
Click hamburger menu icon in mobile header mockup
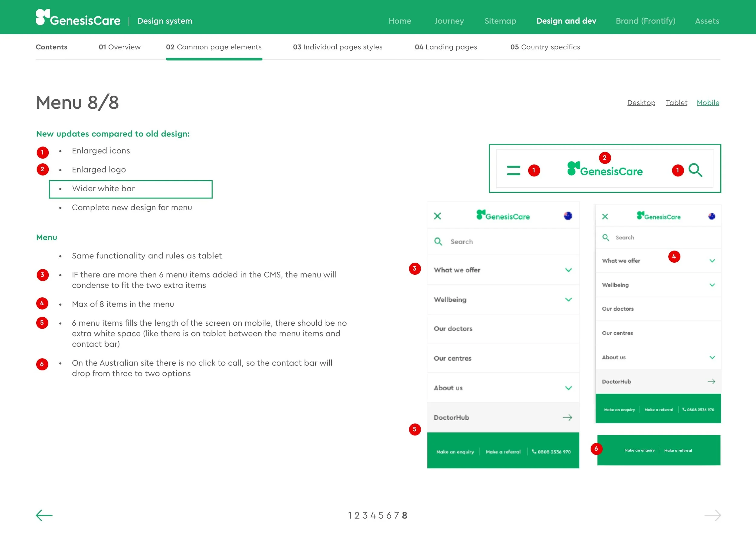click(x=513, y=170)
